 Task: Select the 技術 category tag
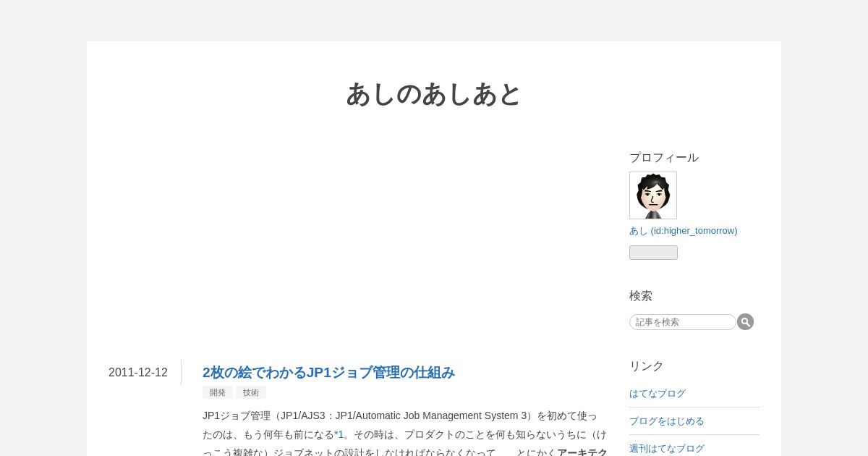click(251, 392)
